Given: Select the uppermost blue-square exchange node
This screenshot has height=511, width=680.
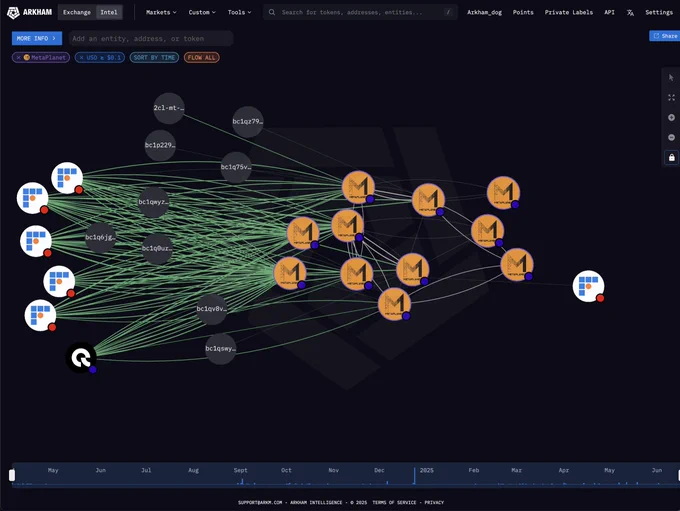Looking at the screenshot, I should click(67, 178).
